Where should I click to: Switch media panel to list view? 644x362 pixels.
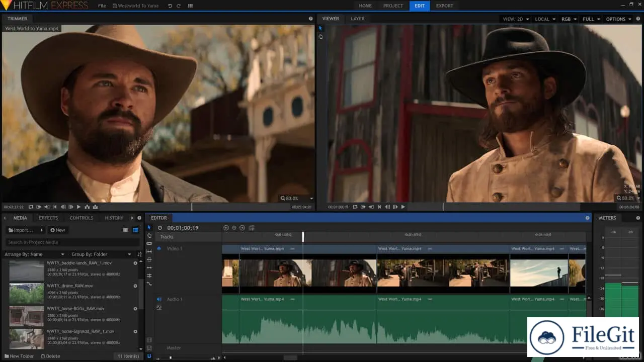125,230
